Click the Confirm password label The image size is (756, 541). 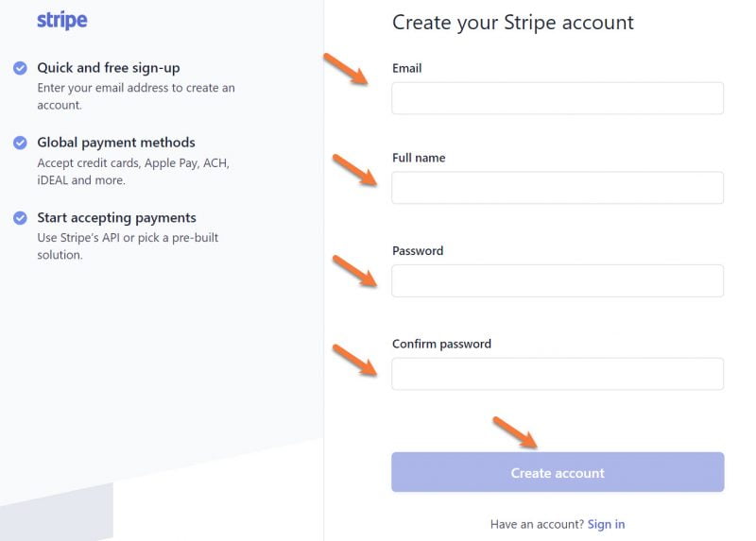coord(441,344)
